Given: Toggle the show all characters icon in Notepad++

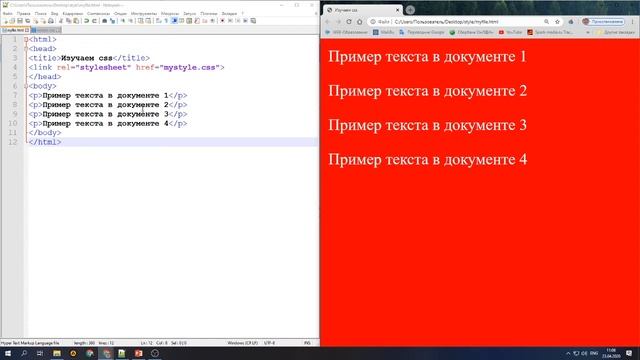Looking at the screenshot, I should pos(166,21).
